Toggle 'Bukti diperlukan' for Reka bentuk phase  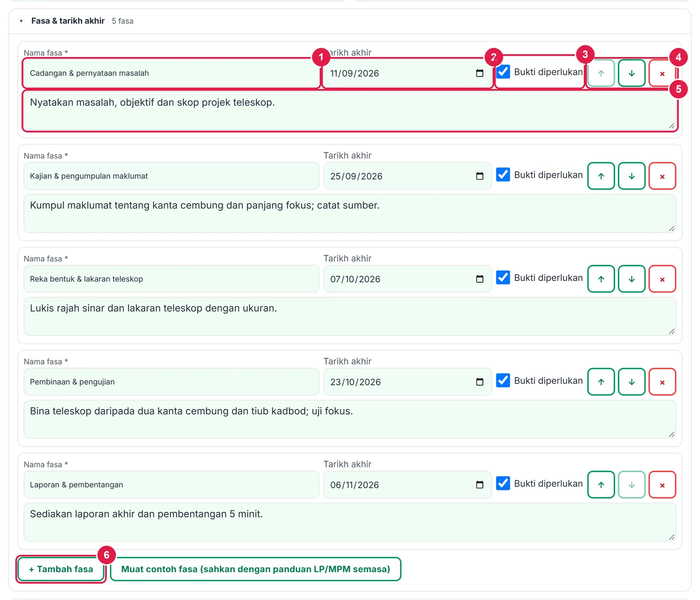(x=503, y=277)
